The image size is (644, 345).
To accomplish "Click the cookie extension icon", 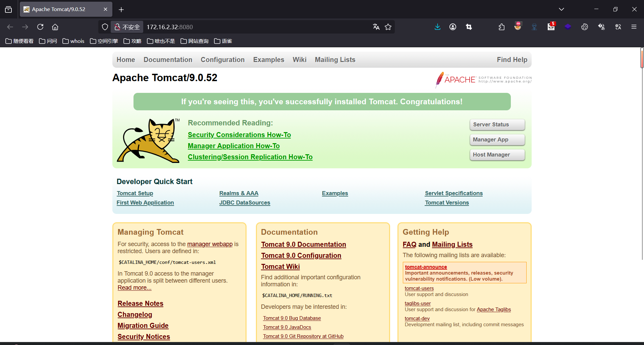I will [585, 27].
